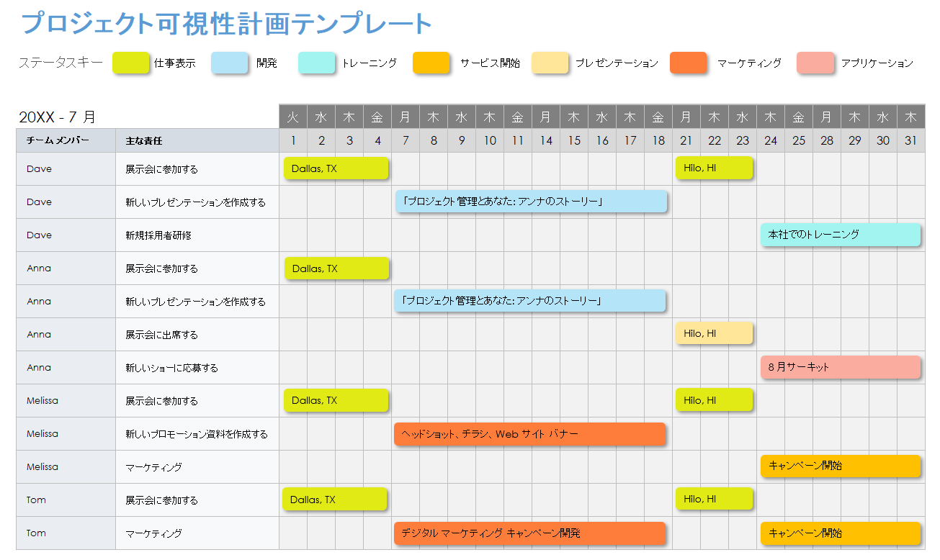
Task: Click Dave's 新しいプレゼンテーションを作成する cell
Action: click(197, 202)
